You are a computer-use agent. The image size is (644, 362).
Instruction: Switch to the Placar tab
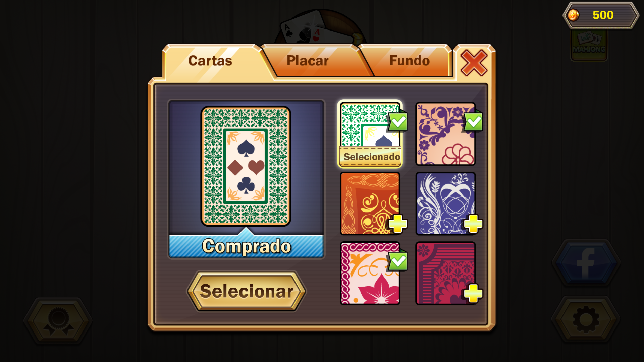[x=308, y=61]
